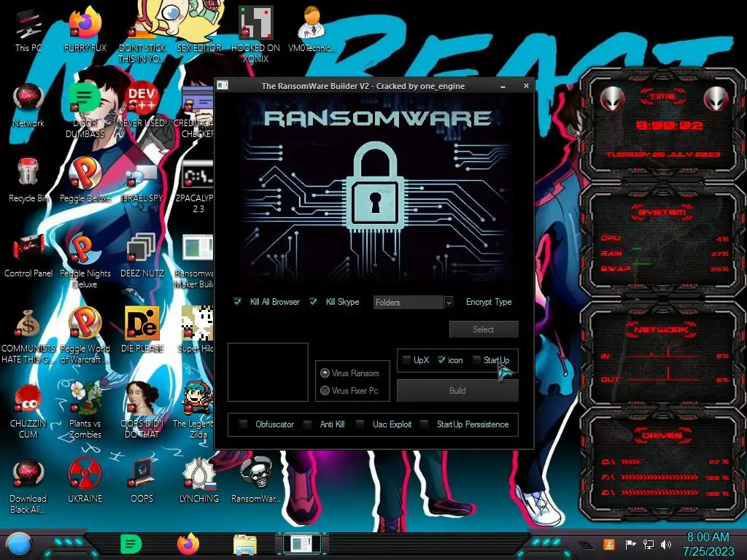Uncheck the Kill All Browser checkbox

[x=237, y=302]
